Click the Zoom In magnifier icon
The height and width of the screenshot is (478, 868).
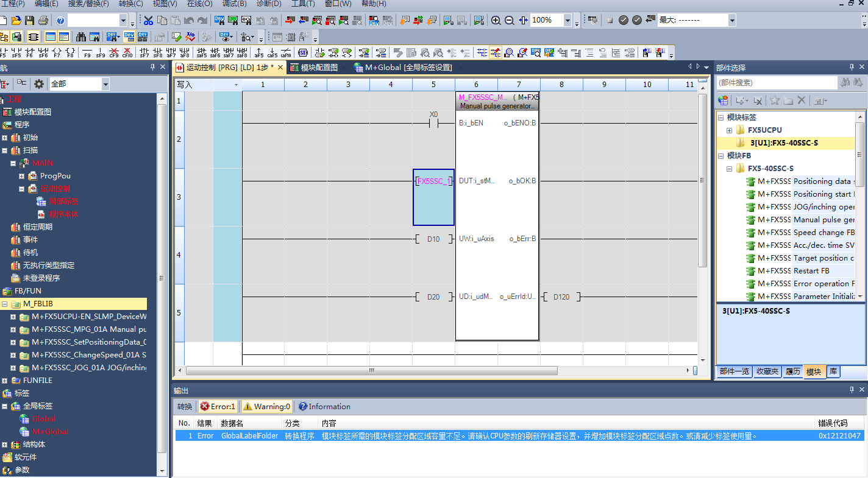(496, 20)
